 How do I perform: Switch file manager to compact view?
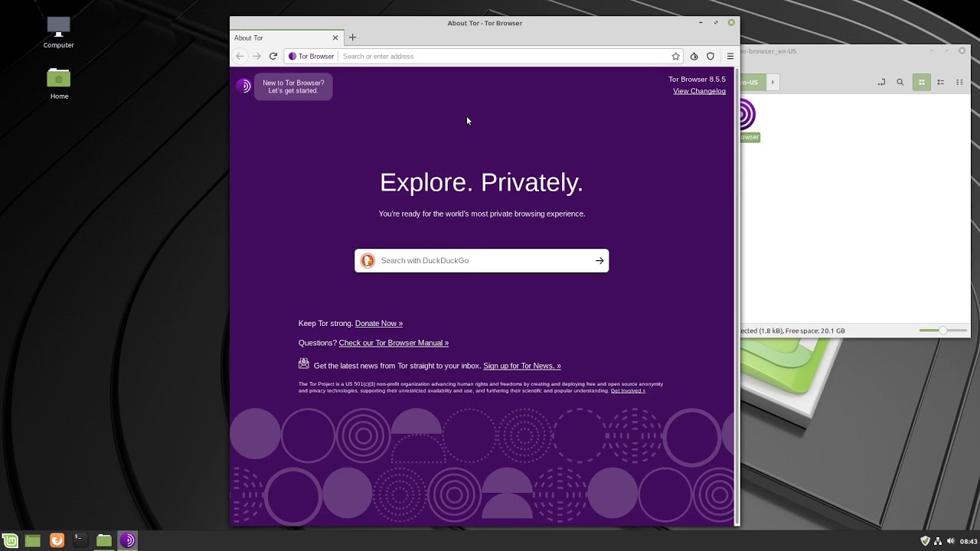959,82
